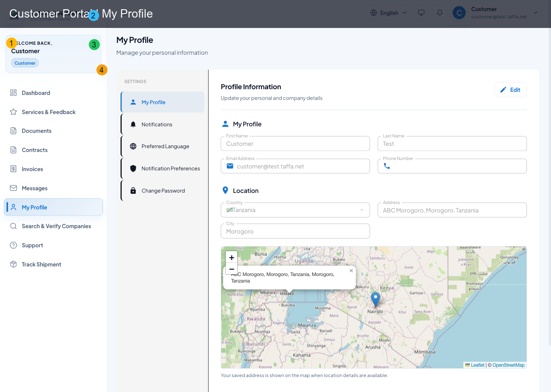Open the Contracts sidebar item
Image resolution: width=551 pixels, height=392 pixels.
click(53, 150)
